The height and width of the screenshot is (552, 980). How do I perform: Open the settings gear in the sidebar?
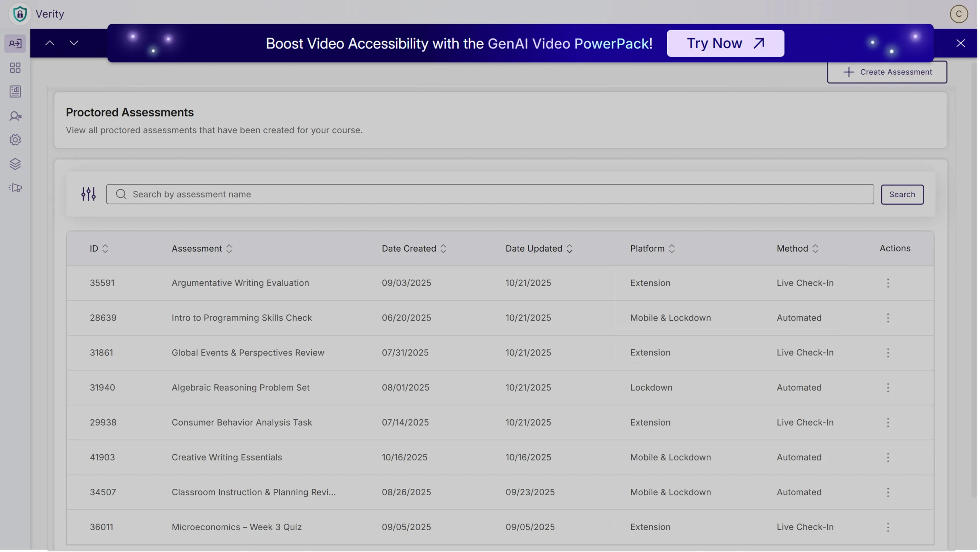(x=15, y=139)
